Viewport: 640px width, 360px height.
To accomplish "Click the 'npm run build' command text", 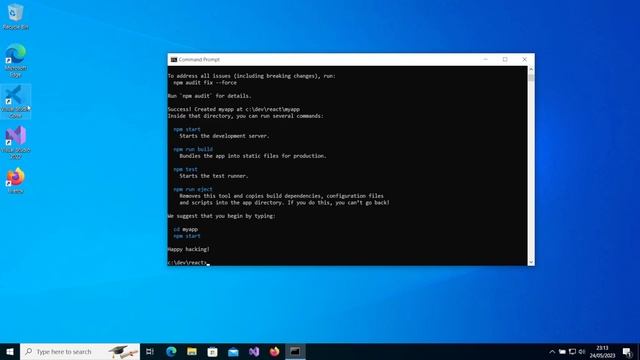I will (x=193, y=149).
